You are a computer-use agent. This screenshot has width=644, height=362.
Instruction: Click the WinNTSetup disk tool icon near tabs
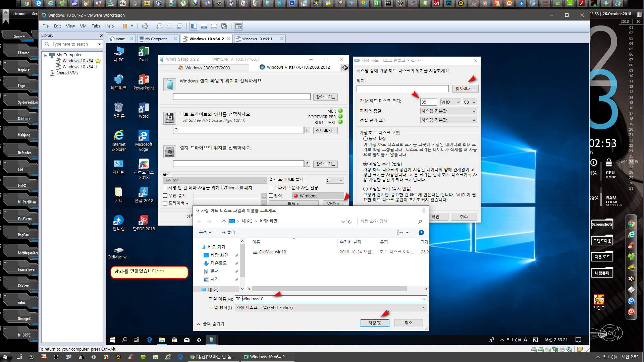(345, 68)
